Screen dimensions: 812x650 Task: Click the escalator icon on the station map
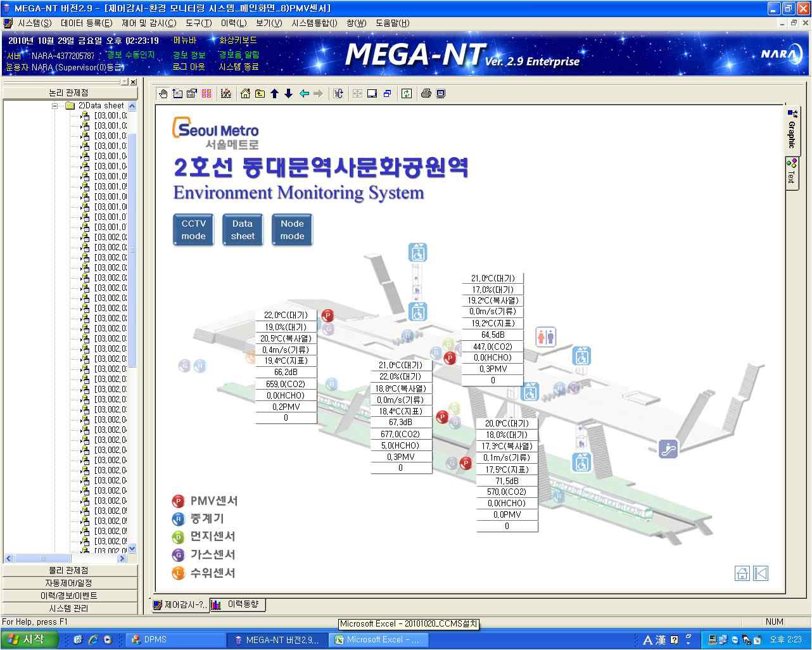pos(668,449)
